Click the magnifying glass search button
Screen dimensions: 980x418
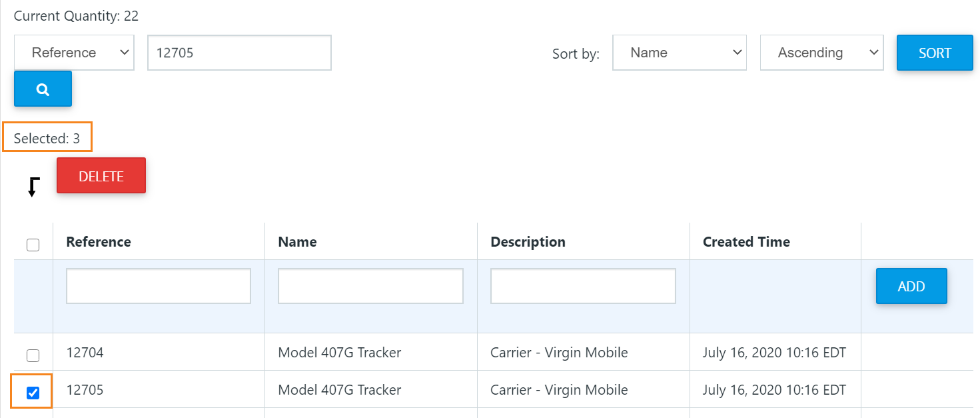(43, 89)
